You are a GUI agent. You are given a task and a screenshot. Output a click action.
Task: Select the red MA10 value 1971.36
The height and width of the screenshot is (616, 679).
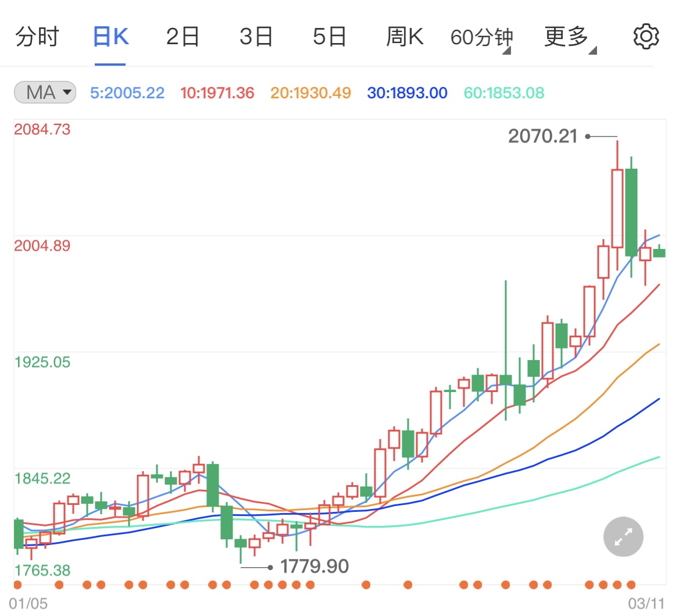[x=217, y=93]
